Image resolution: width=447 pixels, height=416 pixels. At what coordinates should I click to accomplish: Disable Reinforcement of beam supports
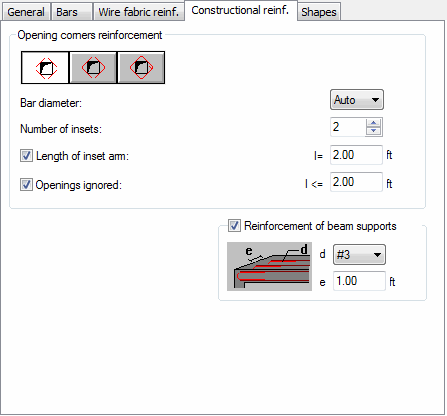pyautogui.click(x=234, y=226)
